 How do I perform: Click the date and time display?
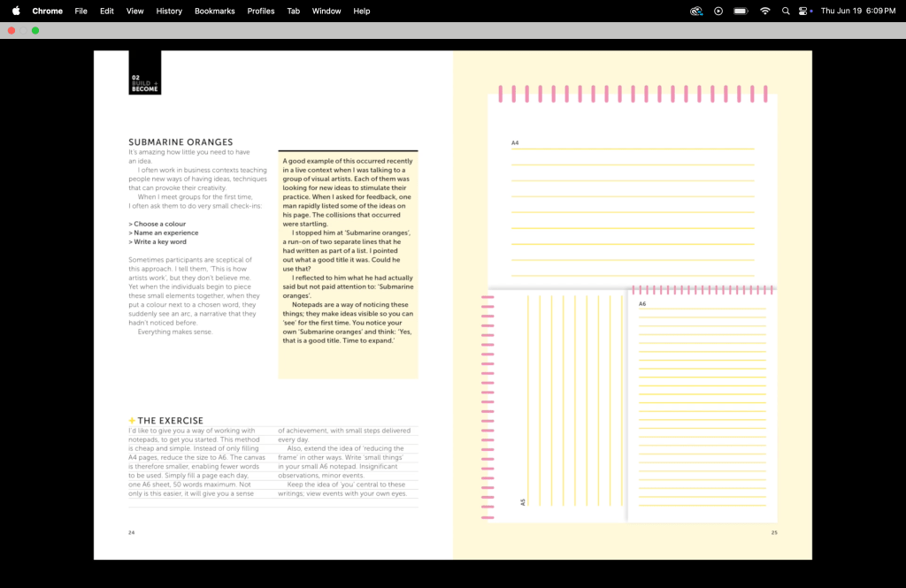pyautogui.click(x=857, y=11)
